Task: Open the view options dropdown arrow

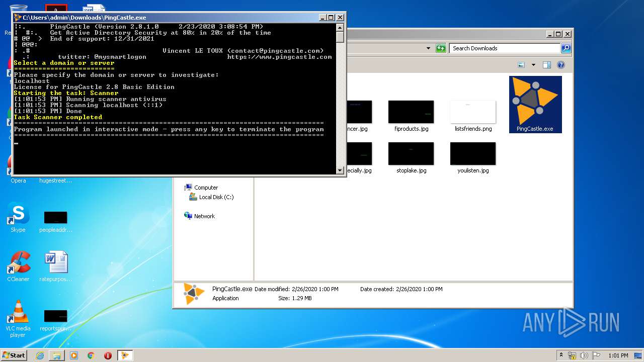Action: point(533,65)
